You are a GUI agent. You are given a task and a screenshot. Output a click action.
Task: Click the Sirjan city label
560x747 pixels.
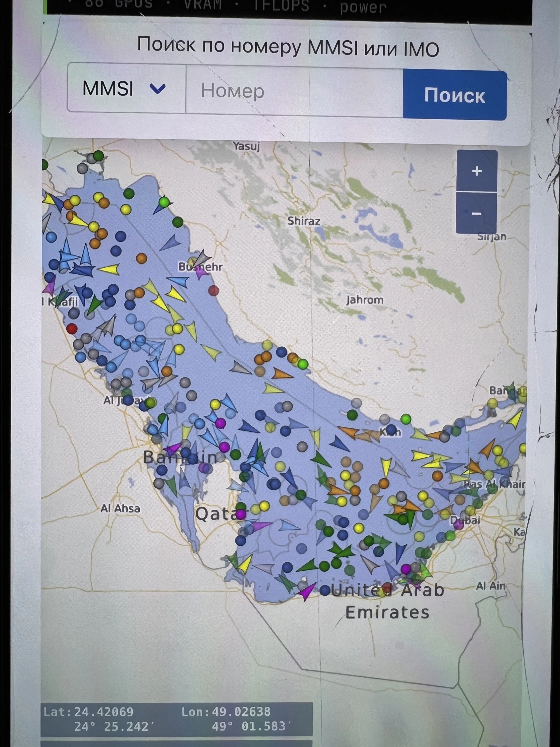coord(492,237)
